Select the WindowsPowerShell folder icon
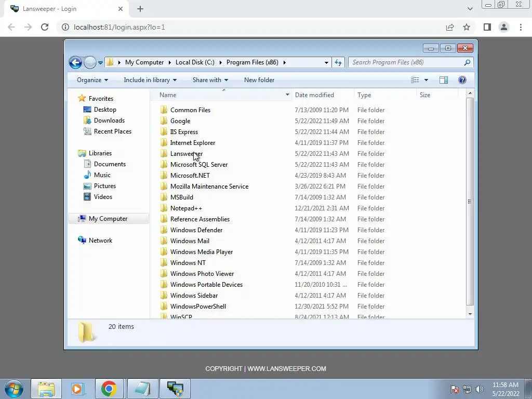532x399 pixels. coord(164,307)
